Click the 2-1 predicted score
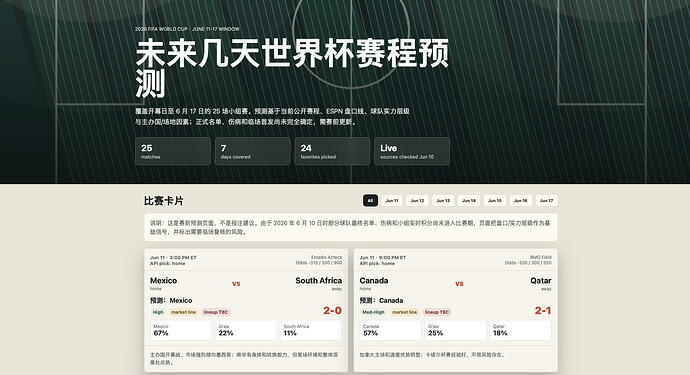This screenshot has width=690, height=375. tap(543, 310)
